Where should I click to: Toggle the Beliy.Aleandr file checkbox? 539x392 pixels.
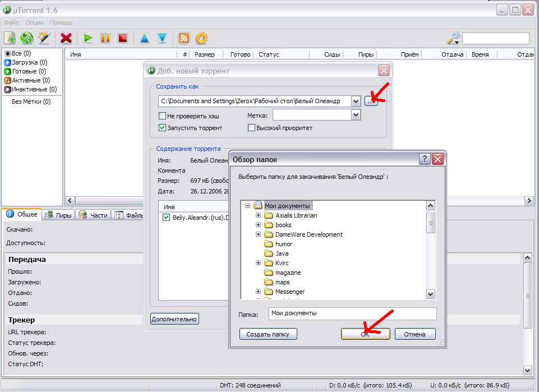tap(166, 217)
